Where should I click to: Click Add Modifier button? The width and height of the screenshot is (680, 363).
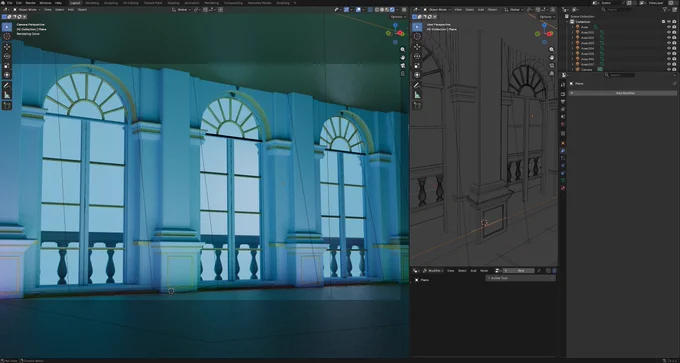point(623,93)
